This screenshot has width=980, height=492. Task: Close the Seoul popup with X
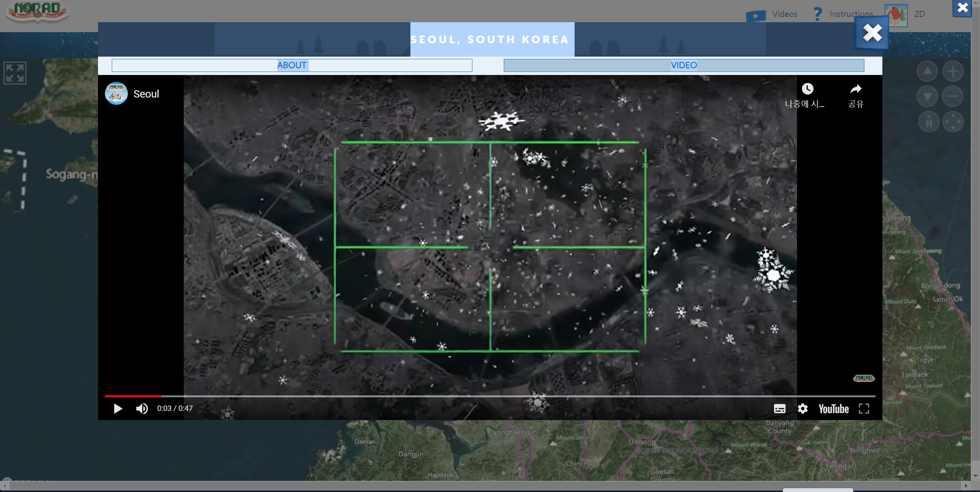point(872,33)
